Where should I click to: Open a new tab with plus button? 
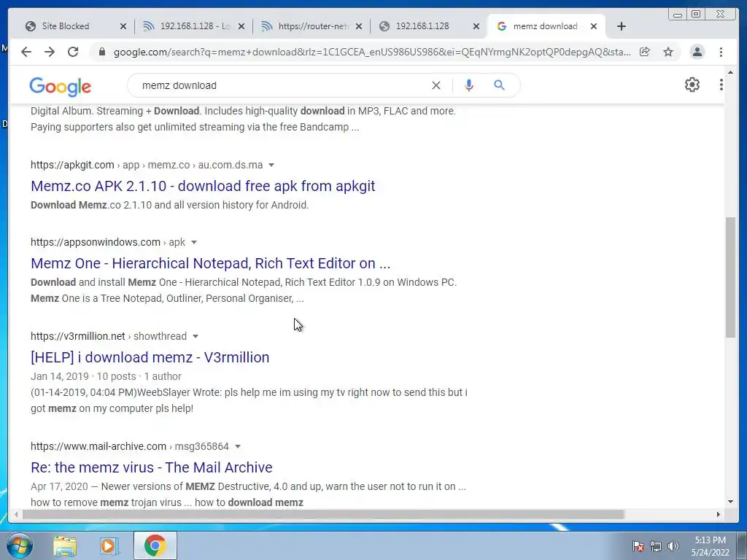point(622,26)
